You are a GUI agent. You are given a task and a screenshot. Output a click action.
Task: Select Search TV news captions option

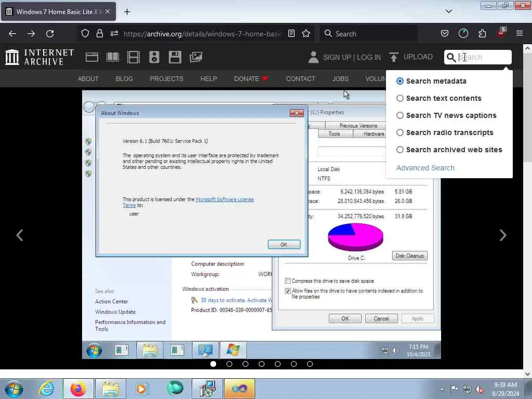[x=400, y=115]
